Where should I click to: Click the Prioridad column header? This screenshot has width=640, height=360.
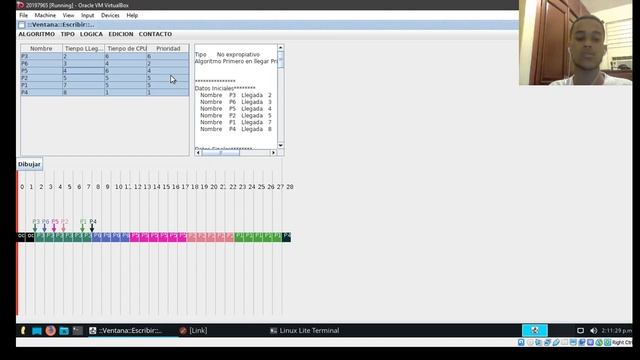click(x=168, y=49)
